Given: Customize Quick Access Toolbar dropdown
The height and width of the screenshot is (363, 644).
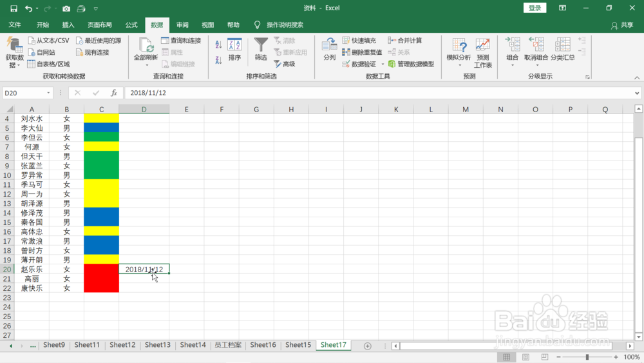Looking at the screenshot, I should (x=96, y=8).
